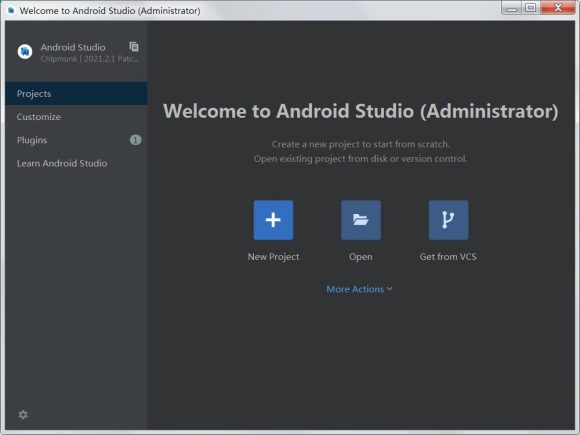The width and height of the screenshot is (580, 435).
Task: Maximize the Android Studio welcome window
Action: [x=530, y=8]
